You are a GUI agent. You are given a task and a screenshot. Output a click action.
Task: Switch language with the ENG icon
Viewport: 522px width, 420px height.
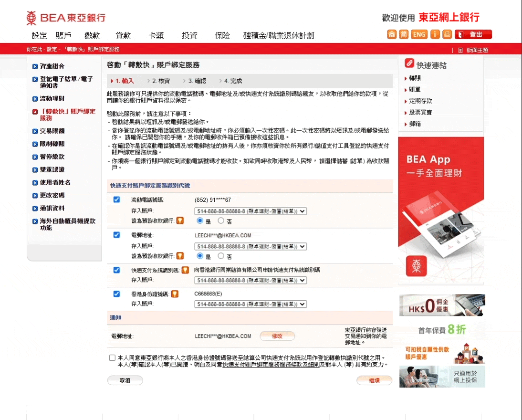419,34
